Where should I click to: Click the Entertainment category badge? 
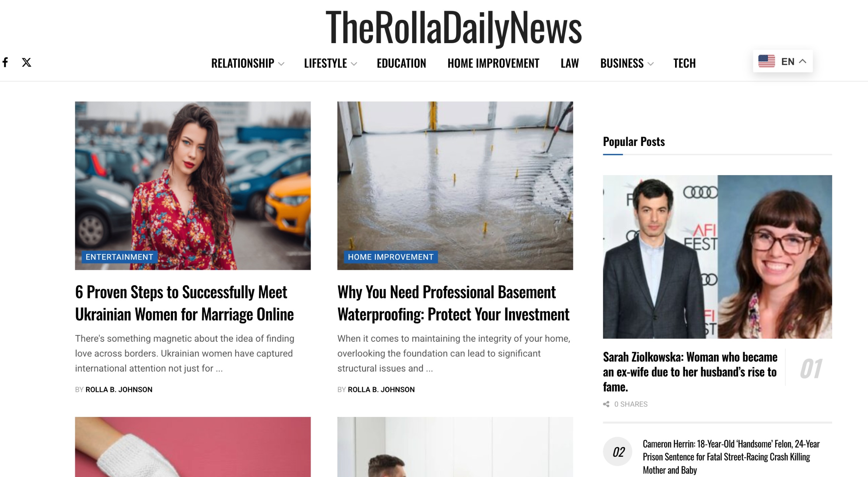click(120, 257)
